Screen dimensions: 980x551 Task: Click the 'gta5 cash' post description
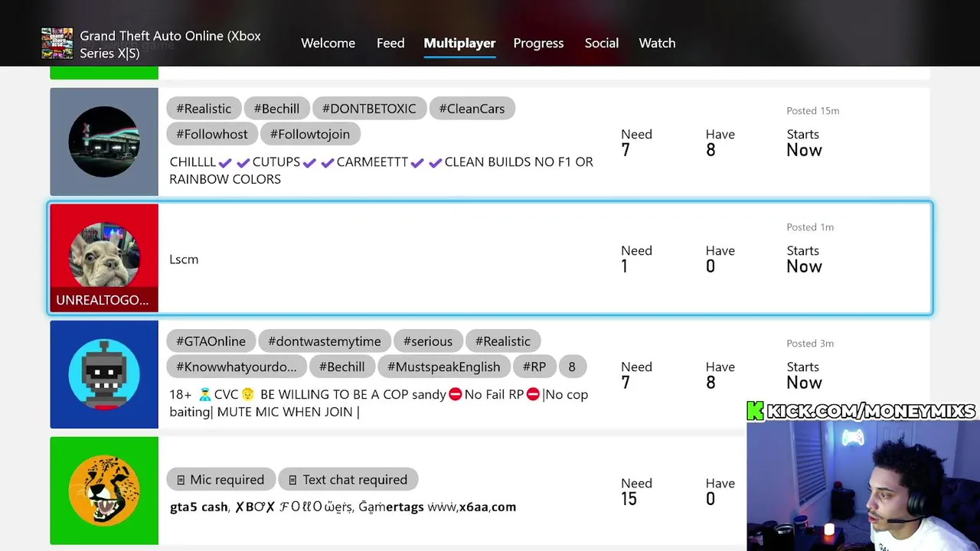(x=343, y=507)
